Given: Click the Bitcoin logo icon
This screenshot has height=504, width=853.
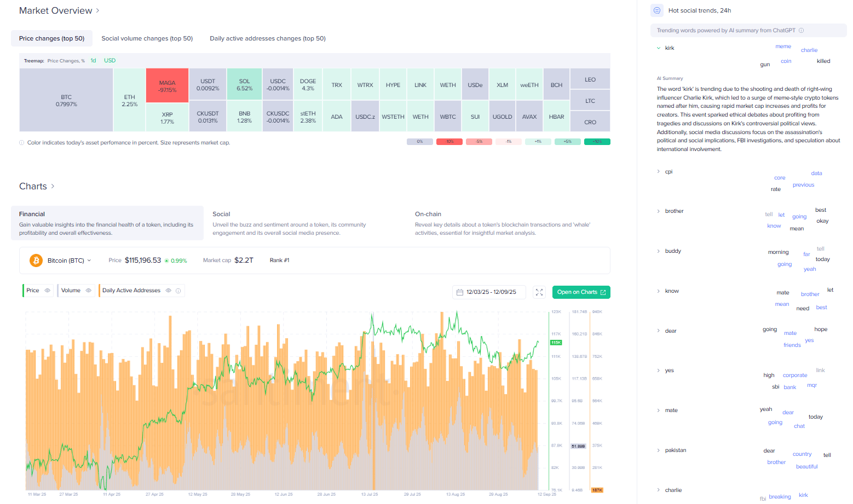Looking at the screenshot, I should pos(36,260).
